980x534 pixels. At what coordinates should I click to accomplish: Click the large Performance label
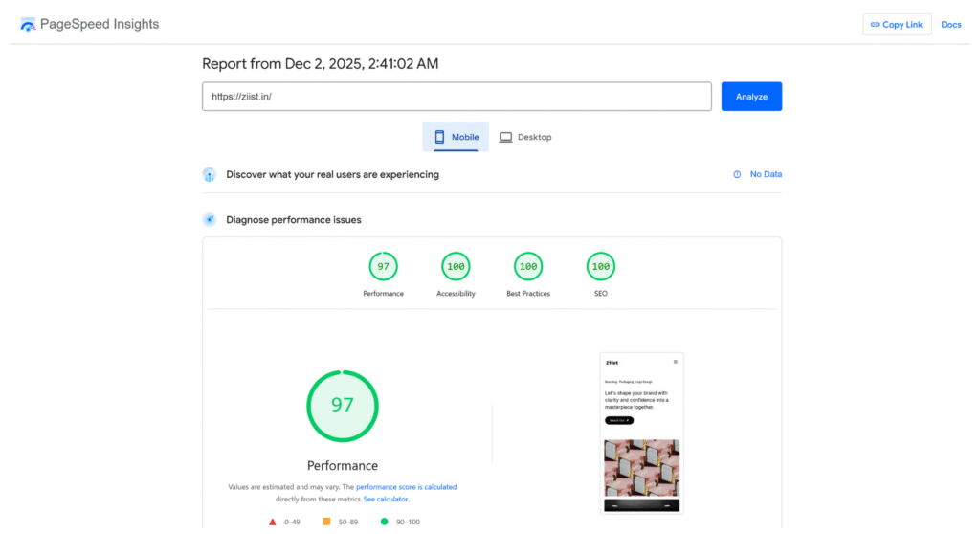pyautogui.click(x=343, y=466)
